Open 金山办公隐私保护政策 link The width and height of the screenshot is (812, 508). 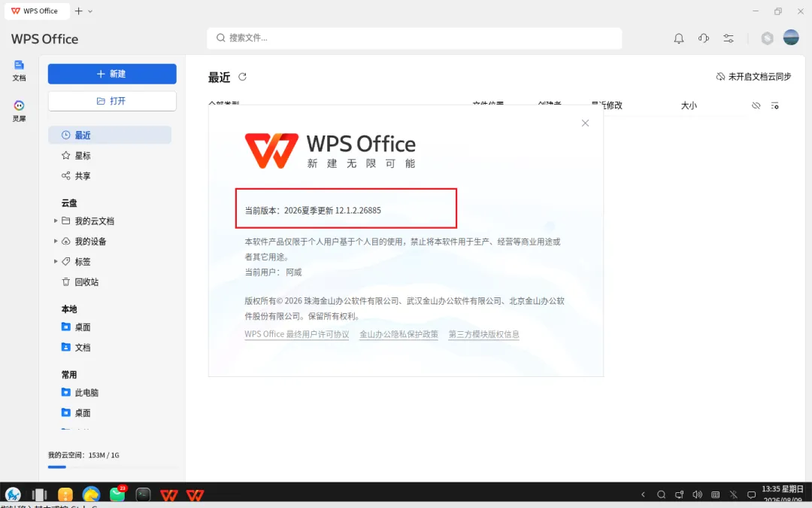click(x=398, y=334)
